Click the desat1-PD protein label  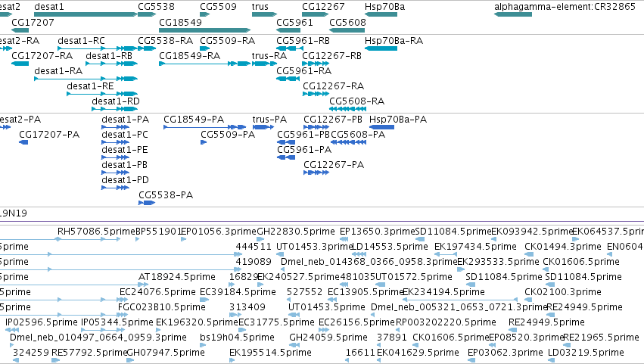126,180
